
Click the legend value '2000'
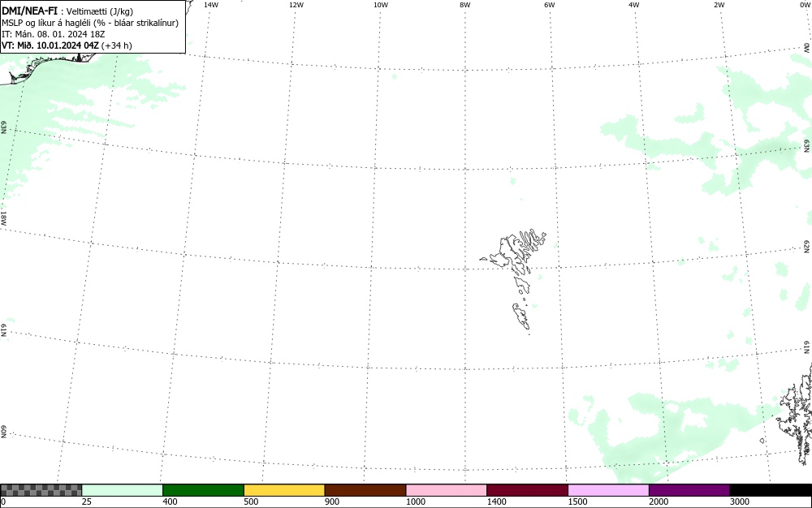(x=659, y=502)
